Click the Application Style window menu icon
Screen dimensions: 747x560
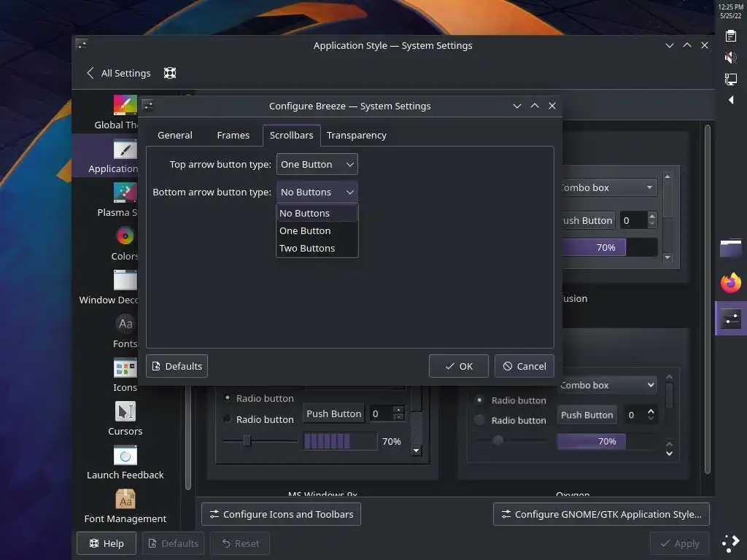[x=82, y=44]
